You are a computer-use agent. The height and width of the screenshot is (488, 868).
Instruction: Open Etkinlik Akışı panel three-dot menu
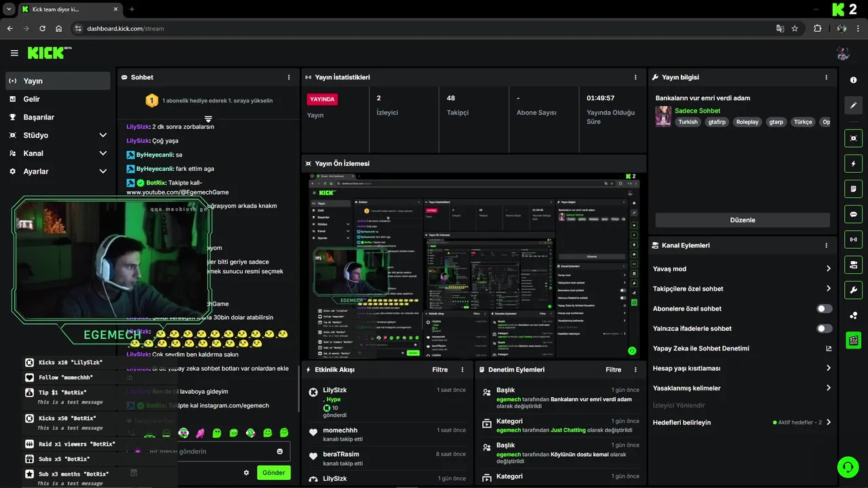point(462,370)
